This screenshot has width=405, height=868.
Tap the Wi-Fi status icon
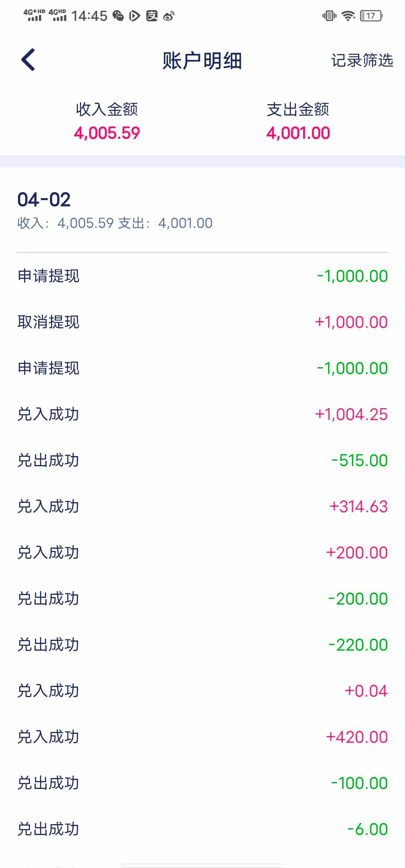(x=349, y=16)
